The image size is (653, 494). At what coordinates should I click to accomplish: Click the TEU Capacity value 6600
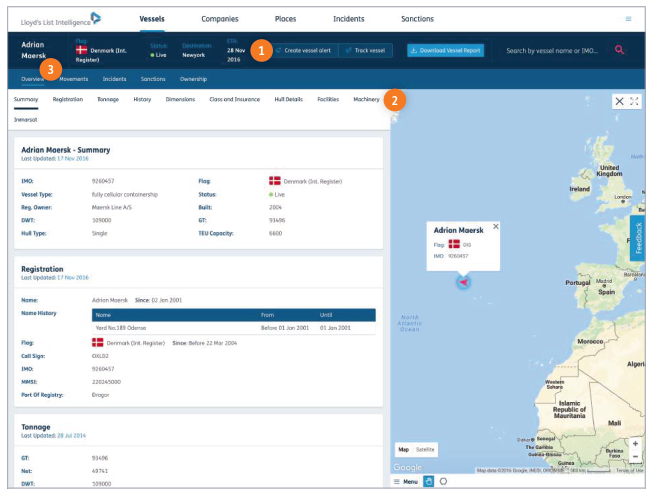click(275, 233)
